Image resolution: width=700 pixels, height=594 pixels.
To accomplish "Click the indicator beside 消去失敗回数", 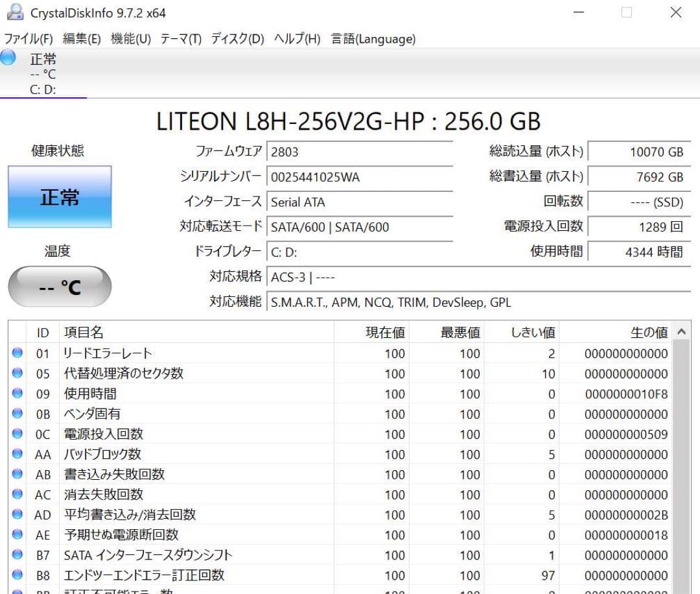I will point(18,494).
